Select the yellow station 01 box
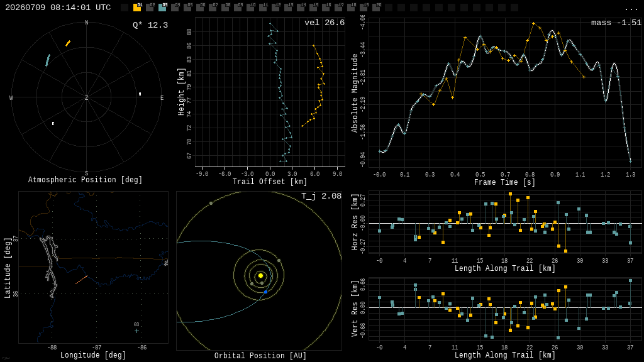This screenshot has height=362, width=644. point(137,8)
